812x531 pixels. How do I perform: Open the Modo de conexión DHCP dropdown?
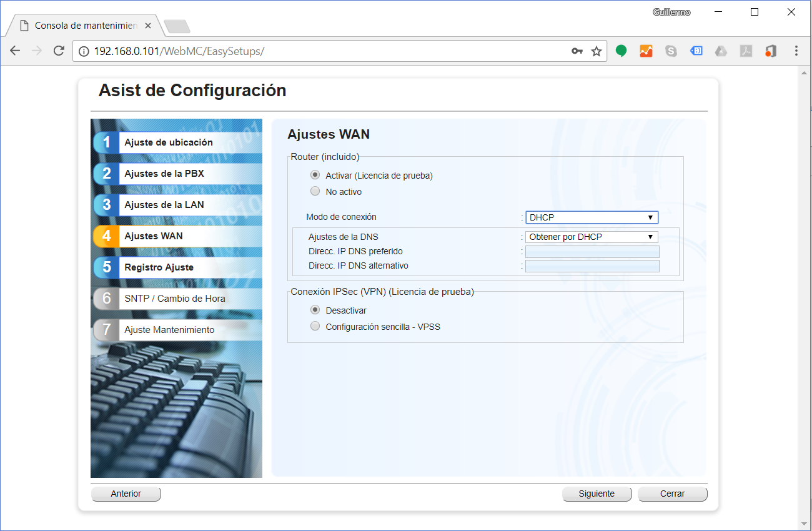coord(591,217)
